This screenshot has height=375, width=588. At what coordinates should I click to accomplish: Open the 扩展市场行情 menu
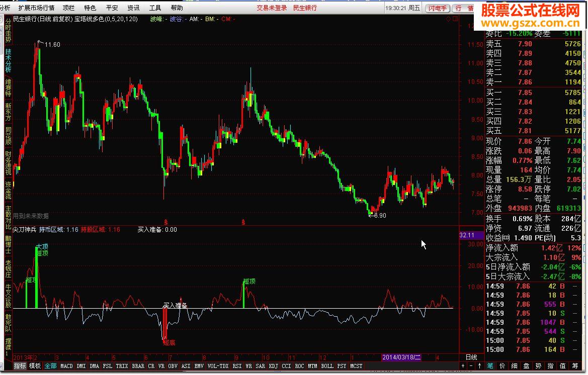point(36,8)
